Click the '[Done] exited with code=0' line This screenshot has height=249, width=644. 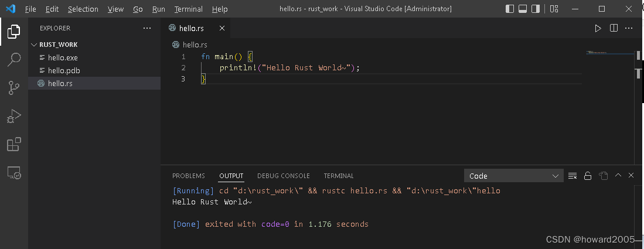coord(270,224)
